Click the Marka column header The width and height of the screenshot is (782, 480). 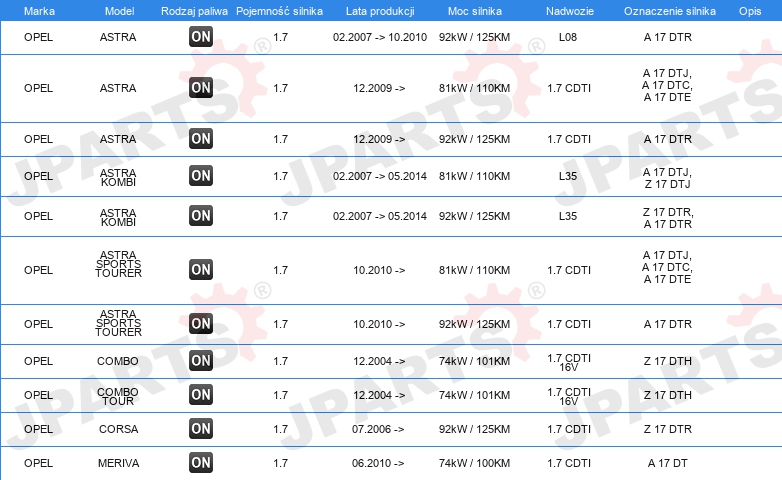point(39,11)
